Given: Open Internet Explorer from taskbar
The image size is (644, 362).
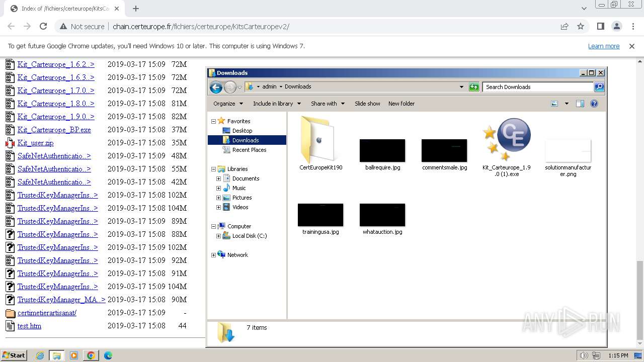Looking at the screenshot, I should [x=40, y=355].
